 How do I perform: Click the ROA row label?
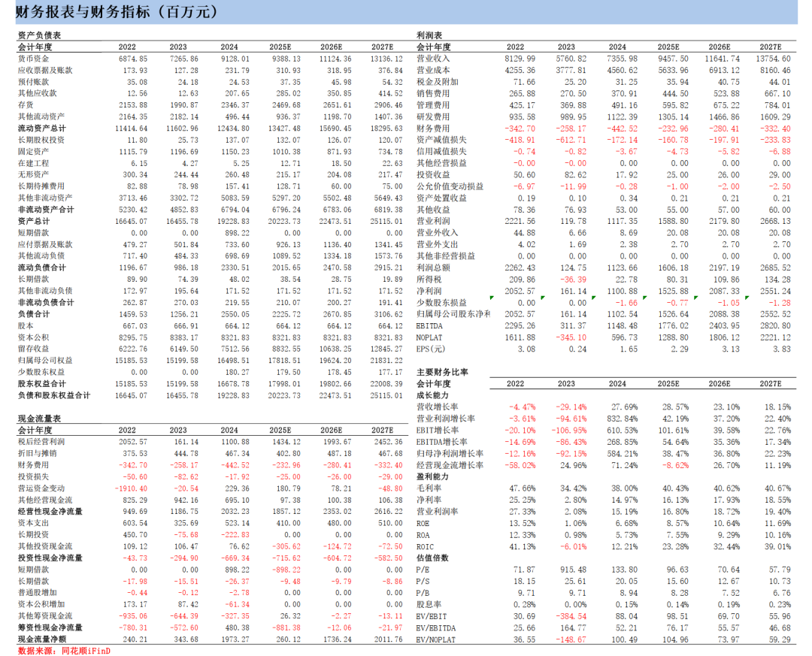click(x=423, y=535)
